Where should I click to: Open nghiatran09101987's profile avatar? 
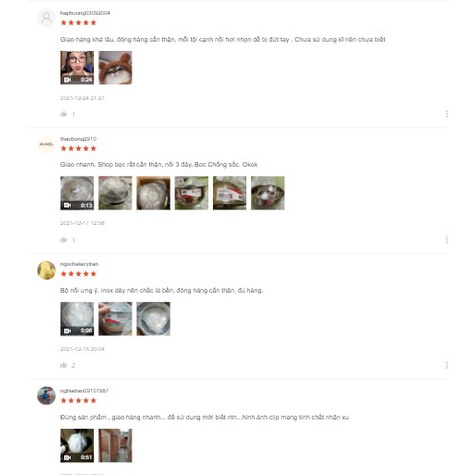[46, 396]
